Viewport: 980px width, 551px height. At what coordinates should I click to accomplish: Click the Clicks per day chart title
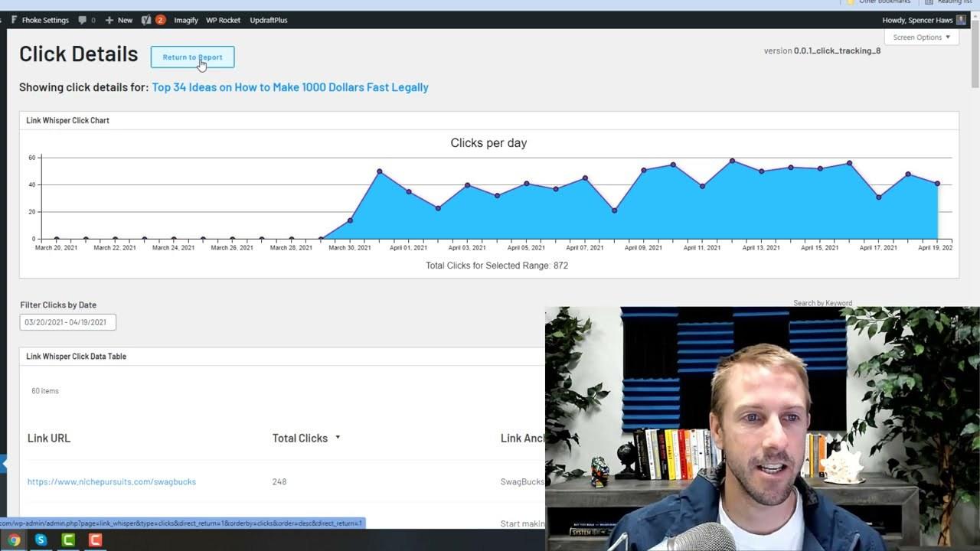(488, 143)
